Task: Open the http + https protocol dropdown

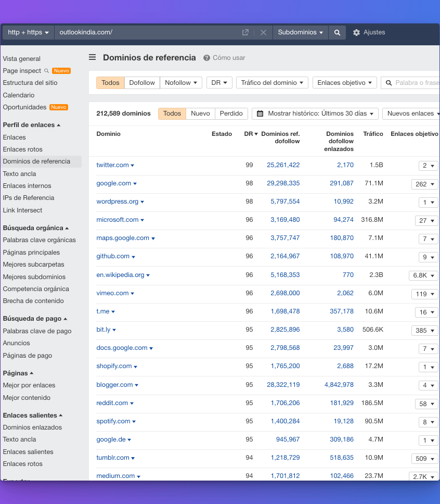Action: click(28, 32)
